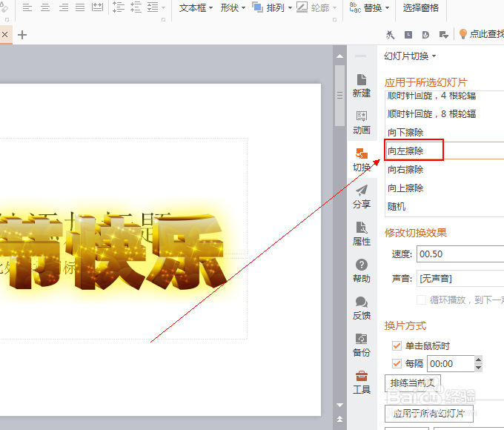Decrease 每隔 time with down stepper
The height and width of the screenshot is (430, 504).
tap(478, 368)
